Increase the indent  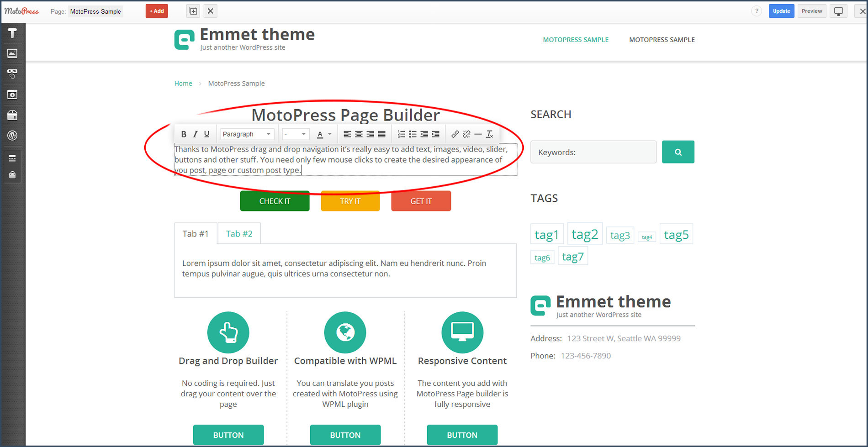pyautogui.click(x=435, y=134)
